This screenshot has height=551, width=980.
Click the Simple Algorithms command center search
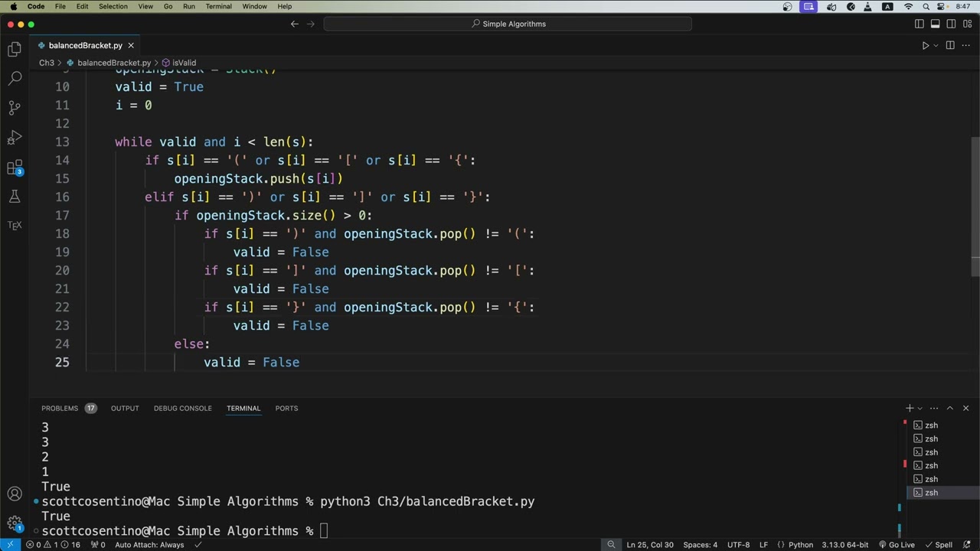pos(508,24)
